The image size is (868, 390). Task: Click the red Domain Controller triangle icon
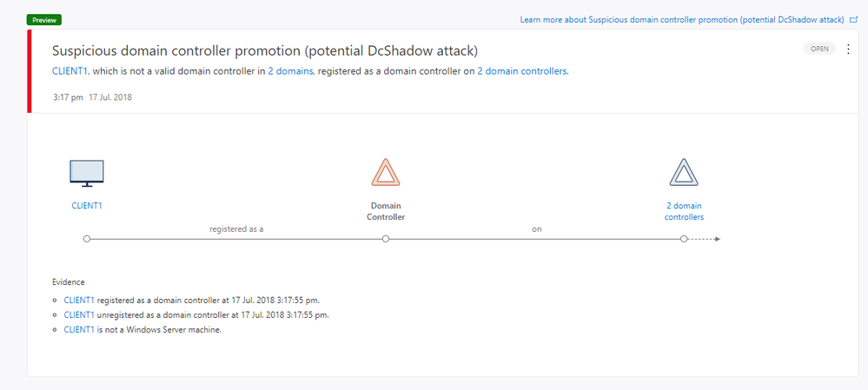coord(385,173)
